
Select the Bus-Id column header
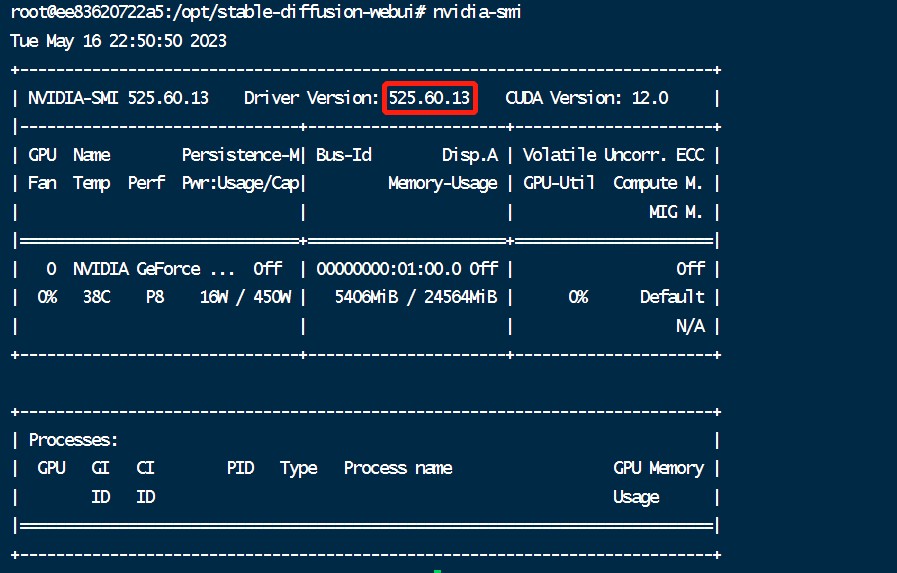(x=344, y=155)
